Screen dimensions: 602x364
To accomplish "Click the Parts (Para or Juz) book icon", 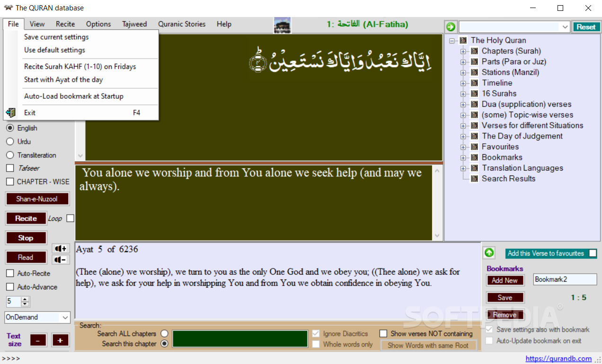I will [474, 61].
